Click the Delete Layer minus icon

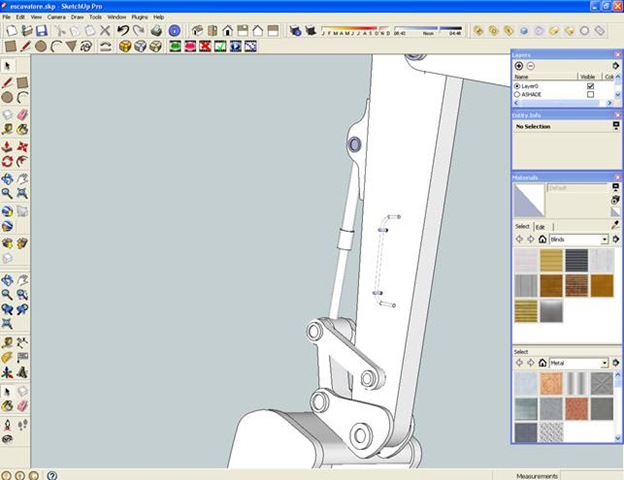click(530, 65)
